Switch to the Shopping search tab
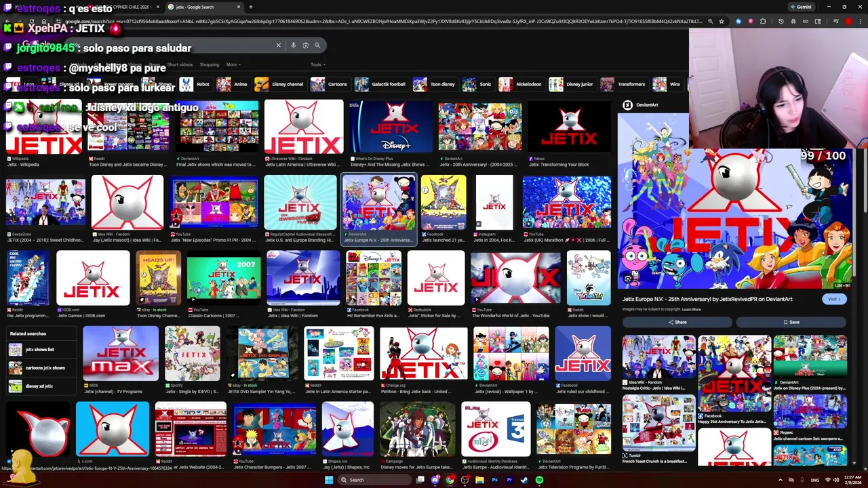 pos(209,65)
